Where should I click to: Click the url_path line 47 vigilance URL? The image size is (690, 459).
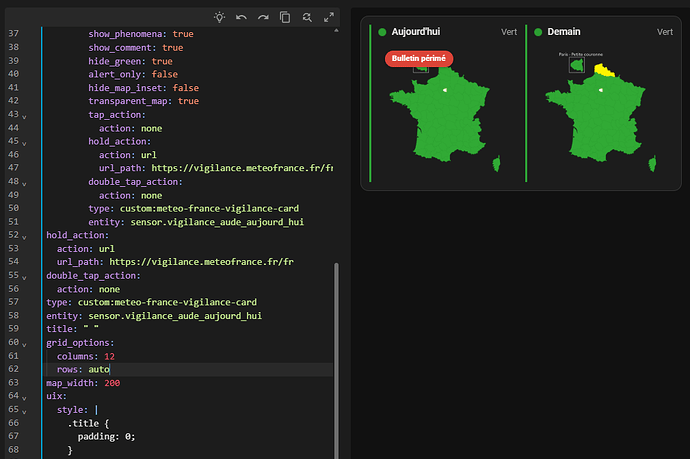click(242, 168)
